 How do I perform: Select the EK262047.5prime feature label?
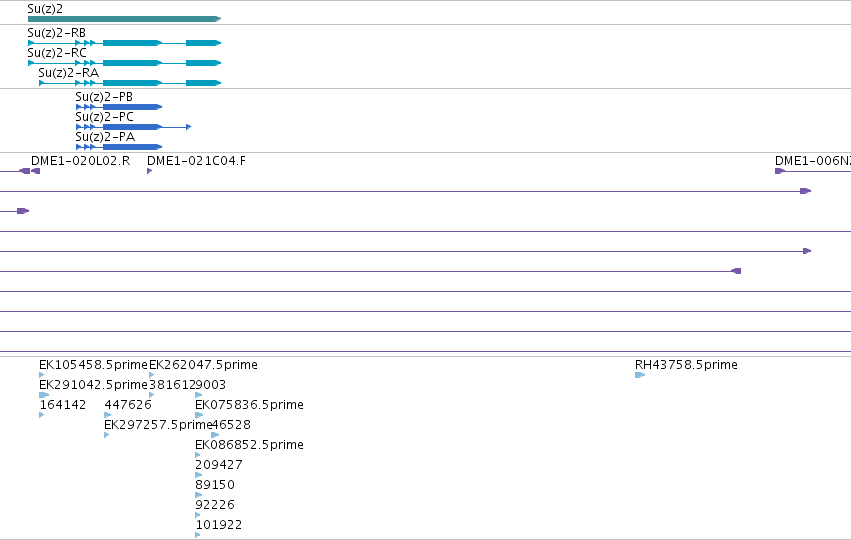pos(203,365)
